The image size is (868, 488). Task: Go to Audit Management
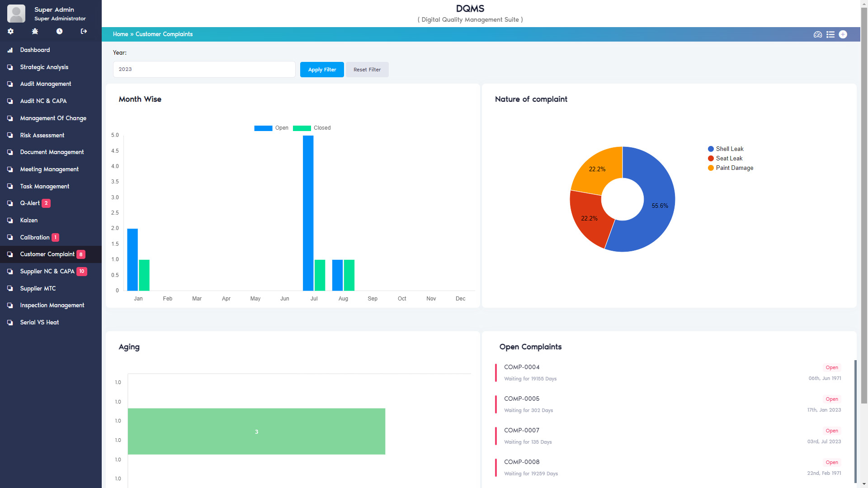point(51,84)
